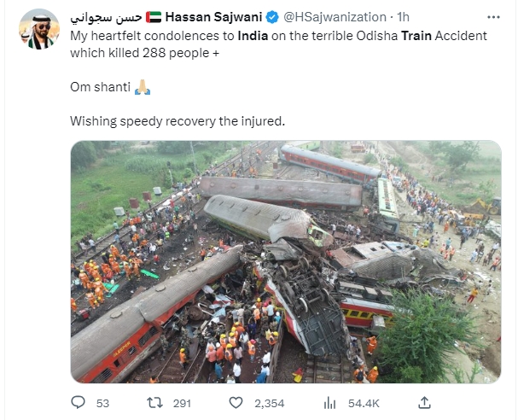Open the train accident photo
Viewport: 518px width, 420px height.
click(x=286, y=262)
